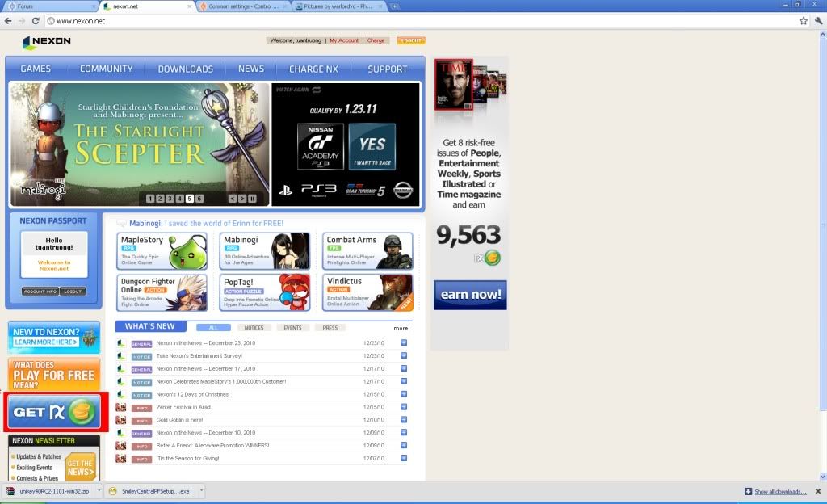The height and width of the screenshot is (504, 827).
Task: Click the browser back arrow
Action: [x=8, y=21]
